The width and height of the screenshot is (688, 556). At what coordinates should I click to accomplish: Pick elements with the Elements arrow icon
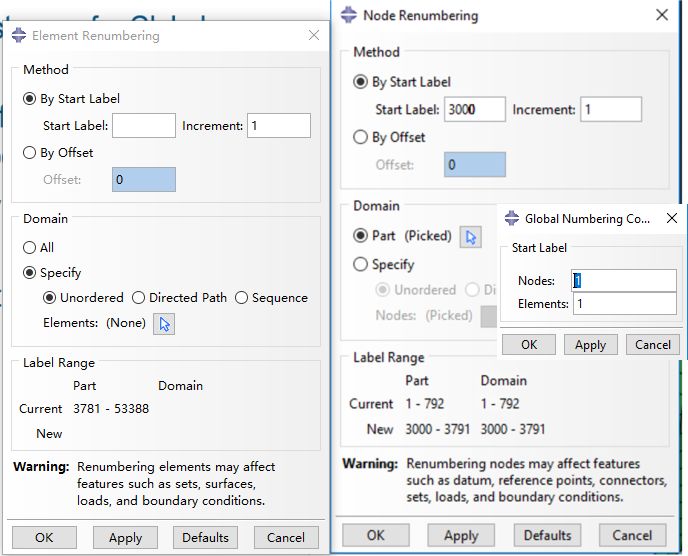point(164,324)
